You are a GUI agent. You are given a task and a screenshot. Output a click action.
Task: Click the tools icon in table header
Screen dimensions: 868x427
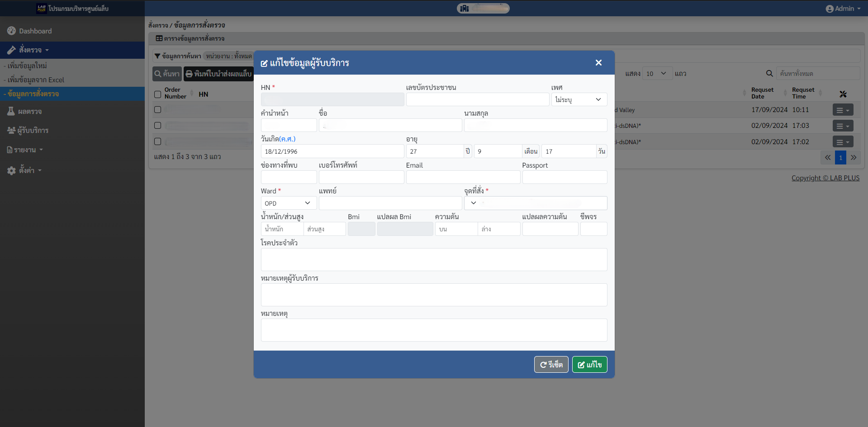843,94
